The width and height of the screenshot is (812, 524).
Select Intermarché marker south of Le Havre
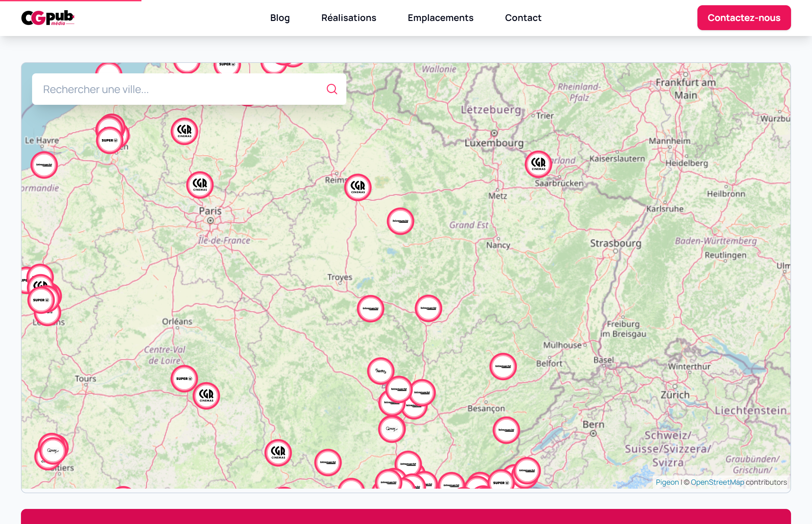tap(44, 165)
